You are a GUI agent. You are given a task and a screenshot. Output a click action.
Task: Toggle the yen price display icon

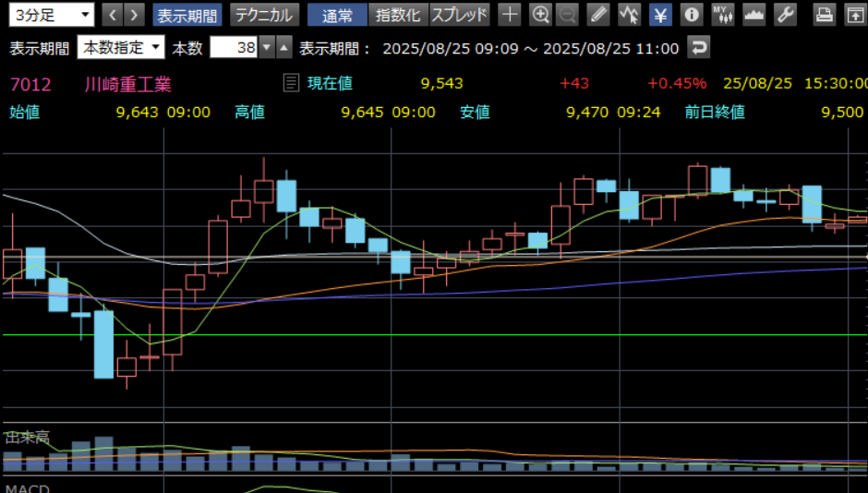[660, 15]
